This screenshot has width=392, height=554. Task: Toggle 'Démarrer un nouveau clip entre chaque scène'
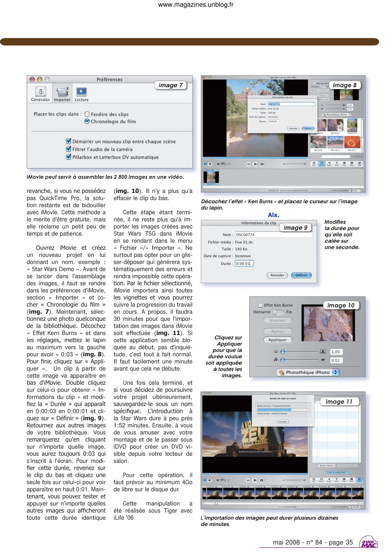pos(69,141)
